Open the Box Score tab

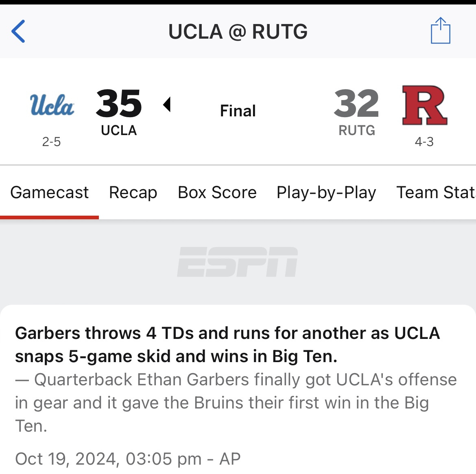tap(217, 192)
